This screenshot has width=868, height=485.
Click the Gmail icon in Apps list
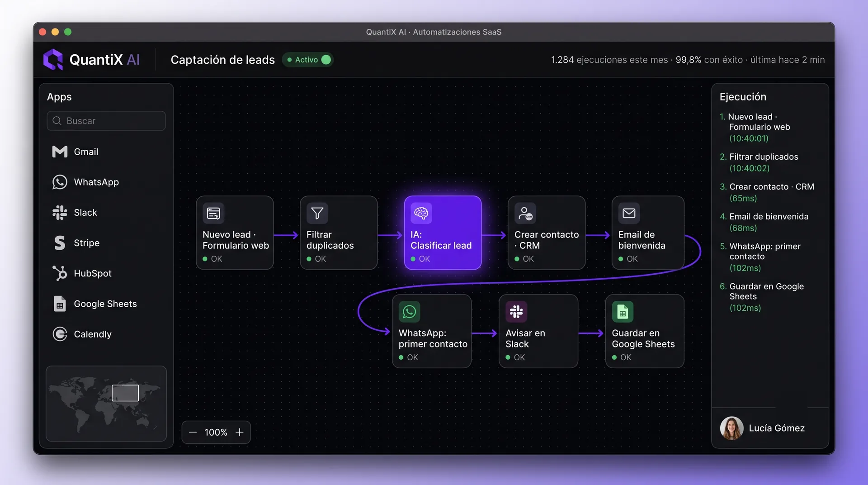(x=60, y=152)
